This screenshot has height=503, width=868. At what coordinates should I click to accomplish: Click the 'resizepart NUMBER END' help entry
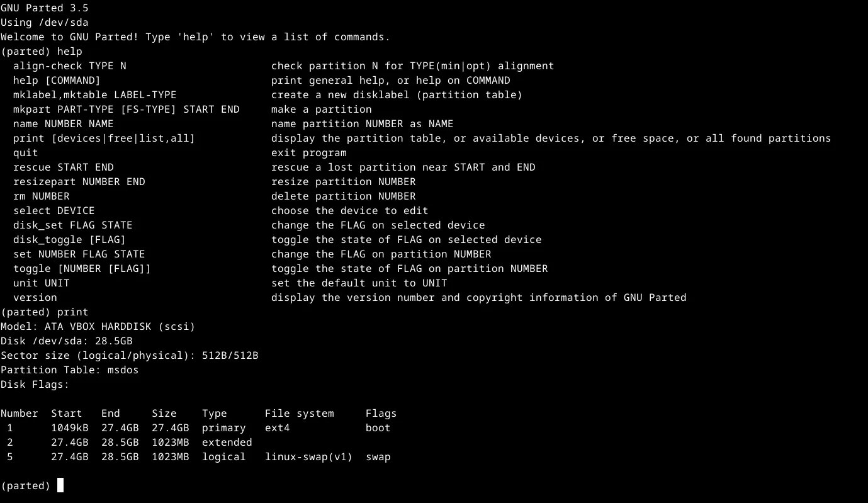coord(79,182)
